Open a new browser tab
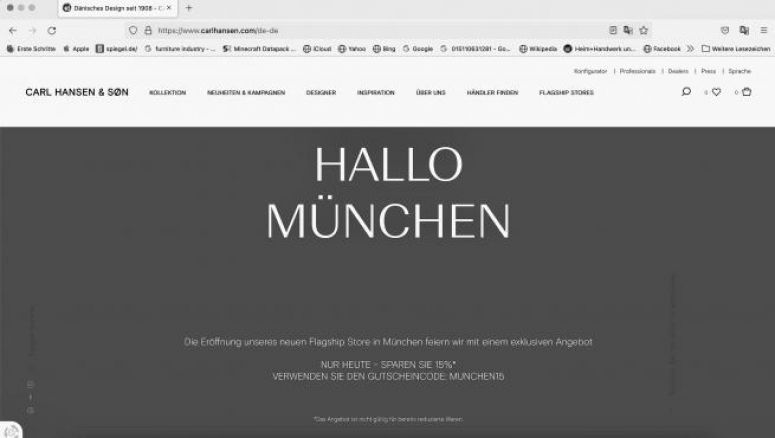775x438 pixels. click(x=189, y=8)
